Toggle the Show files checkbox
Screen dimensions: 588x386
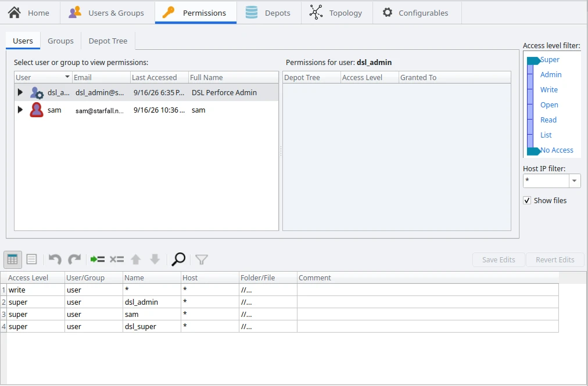pos(527,200)
